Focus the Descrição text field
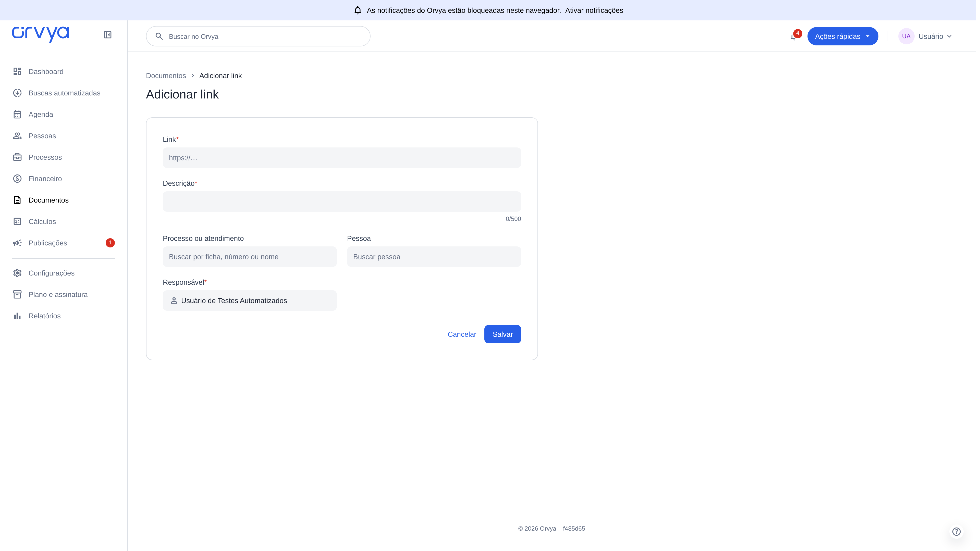980x551 pixels. click(342, 202)
